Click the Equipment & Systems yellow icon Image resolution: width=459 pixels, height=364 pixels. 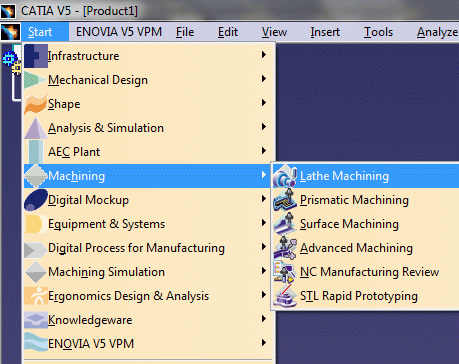36,224
